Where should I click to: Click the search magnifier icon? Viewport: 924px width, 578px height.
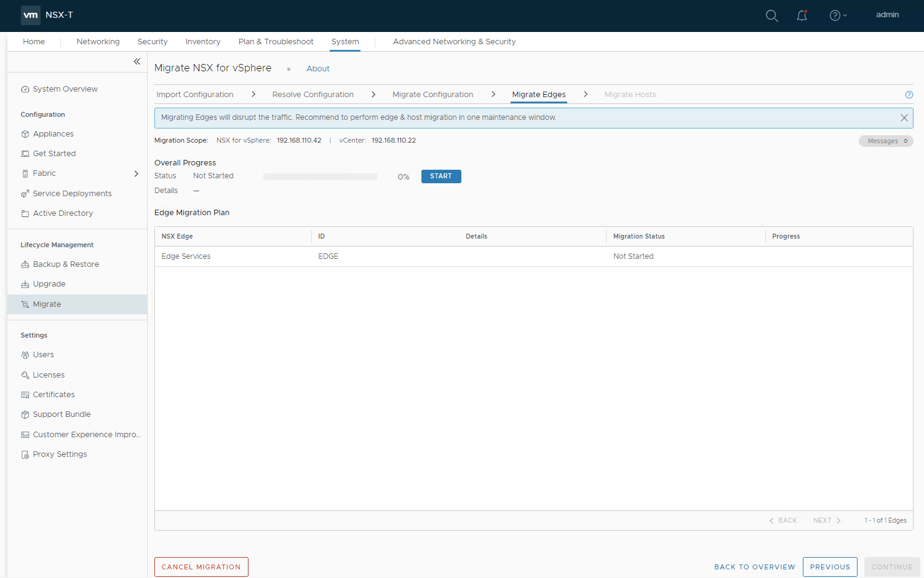pos(771,15)
